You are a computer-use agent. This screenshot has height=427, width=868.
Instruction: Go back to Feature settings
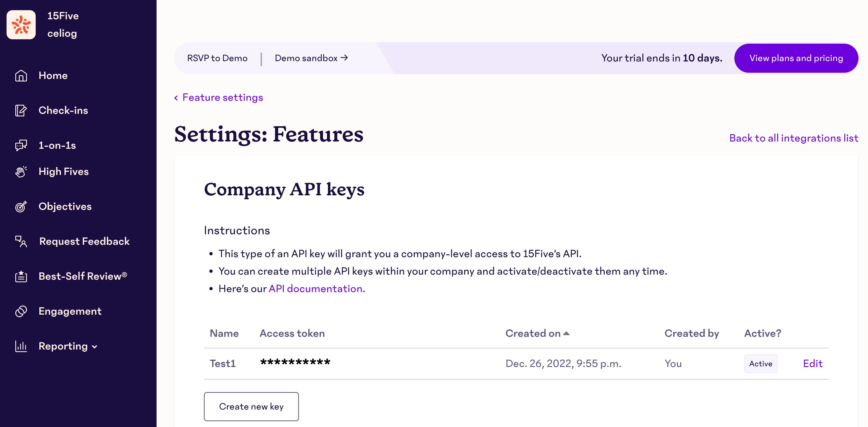click(x=222, y=97)
